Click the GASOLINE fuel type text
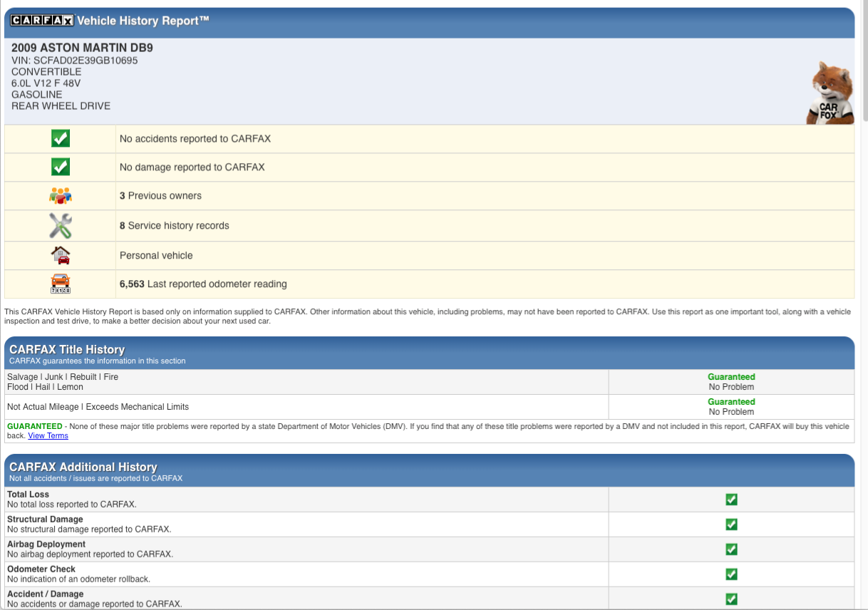This screenshot has height=610, width=868. click(x=37, y=95)
